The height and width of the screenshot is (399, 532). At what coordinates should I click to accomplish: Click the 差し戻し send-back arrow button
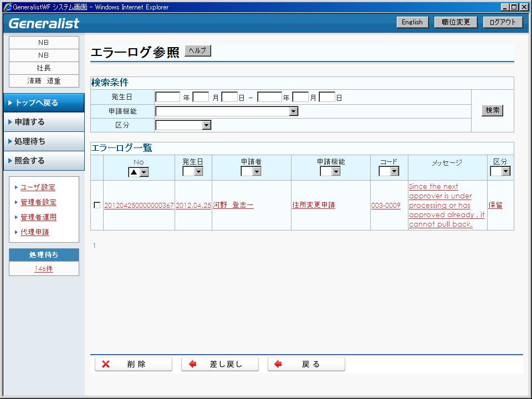(x=219, y=364)
